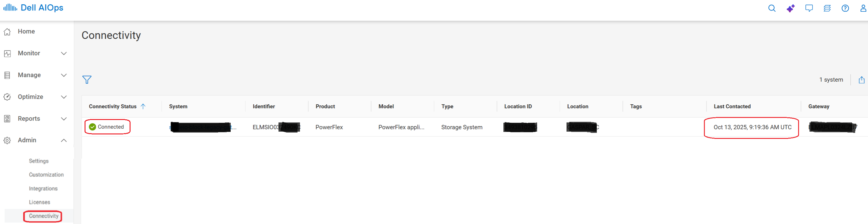Open Integrations under Admin
Image resolution: width=868 pixels, height=224 pixels.
point(43,189)
